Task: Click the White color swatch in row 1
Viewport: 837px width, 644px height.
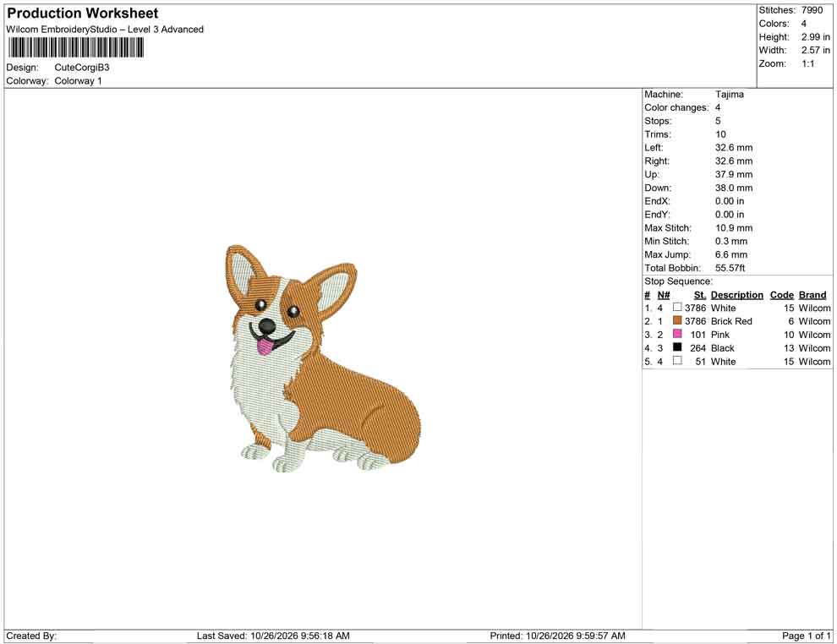Action: [x=677, y=308]
